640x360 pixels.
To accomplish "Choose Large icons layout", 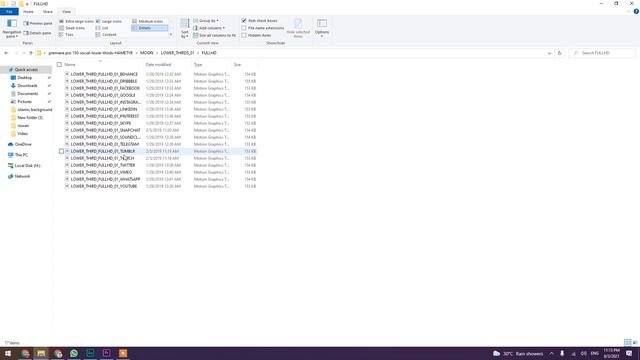I will click(x=109, y=21).
